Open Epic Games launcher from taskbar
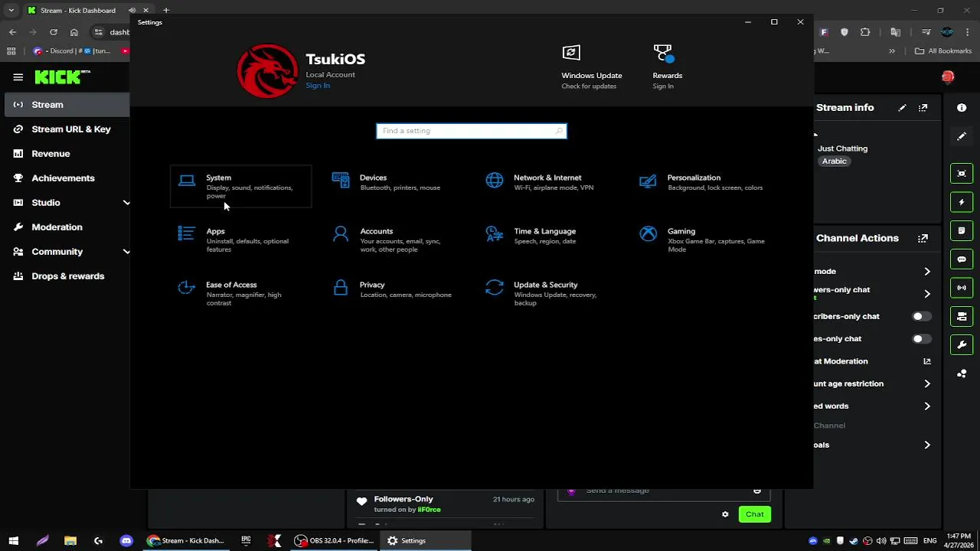980x551 pixels. pos(246,541)
